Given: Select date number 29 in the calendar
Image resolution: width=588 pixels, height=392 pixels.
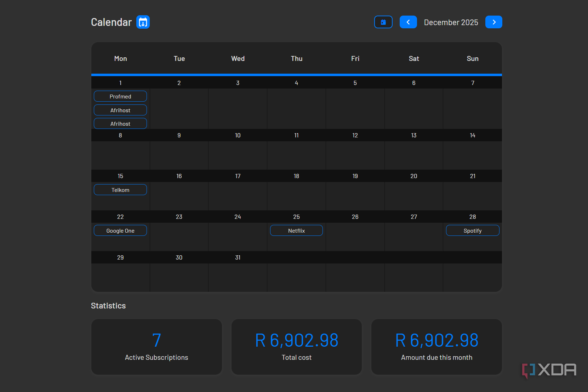Looking at the screenshot, I should (x=120, y=257).
